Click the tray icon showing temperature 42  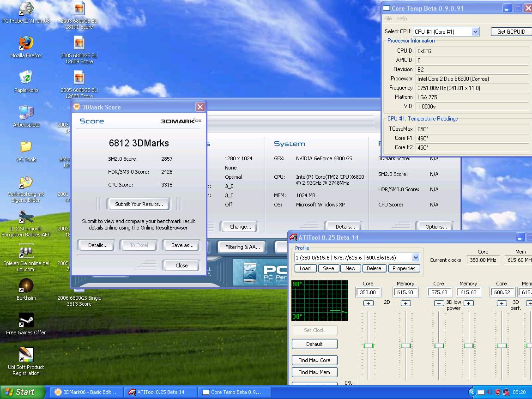click(489, 392)
